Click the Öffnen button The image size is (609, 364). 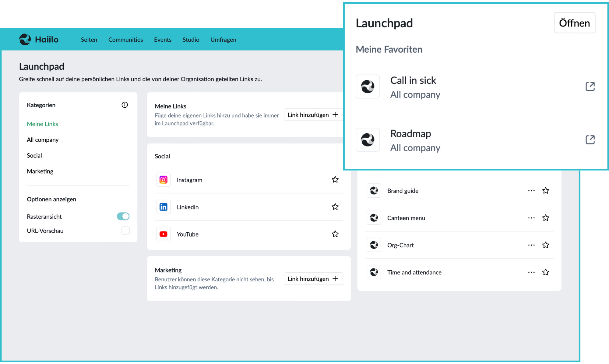(x=574, y=23)
